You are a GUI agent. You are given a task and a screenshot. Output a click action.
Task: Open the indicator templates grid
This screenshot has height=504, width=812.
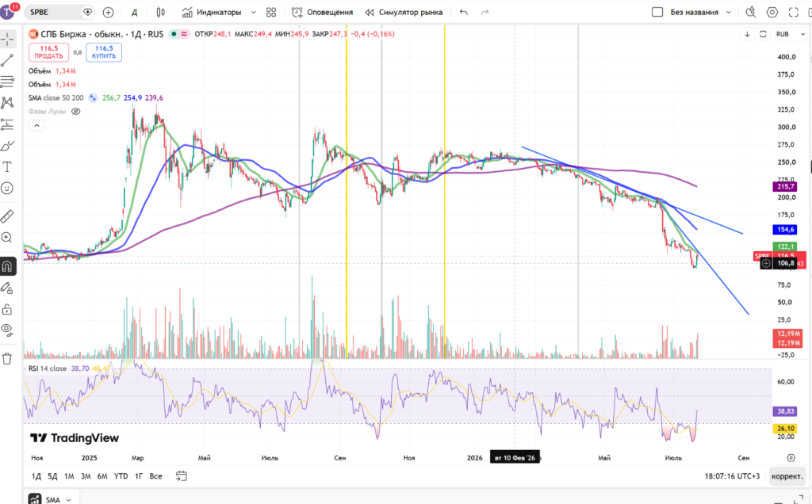point(271,12)
